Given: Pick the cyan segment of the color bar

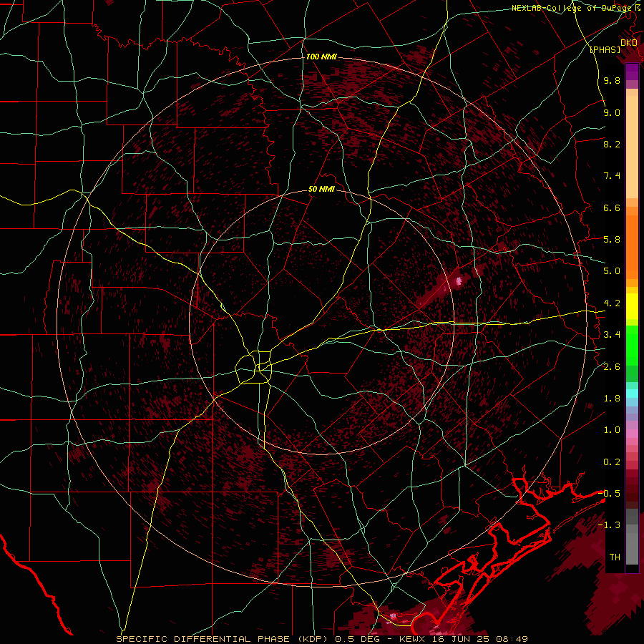Looking at the screenshot, I should tap(632, 394).
